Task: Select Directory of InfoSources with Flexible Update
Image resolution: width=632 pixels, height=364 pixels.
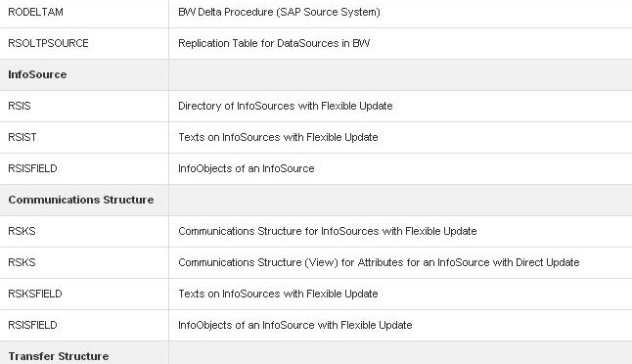Action: (285, 106)
